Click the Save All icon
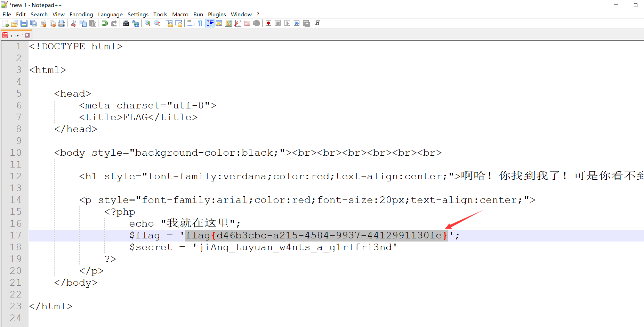Image resolution: width=644 pixels, height=327 pixels. [33, 23]
